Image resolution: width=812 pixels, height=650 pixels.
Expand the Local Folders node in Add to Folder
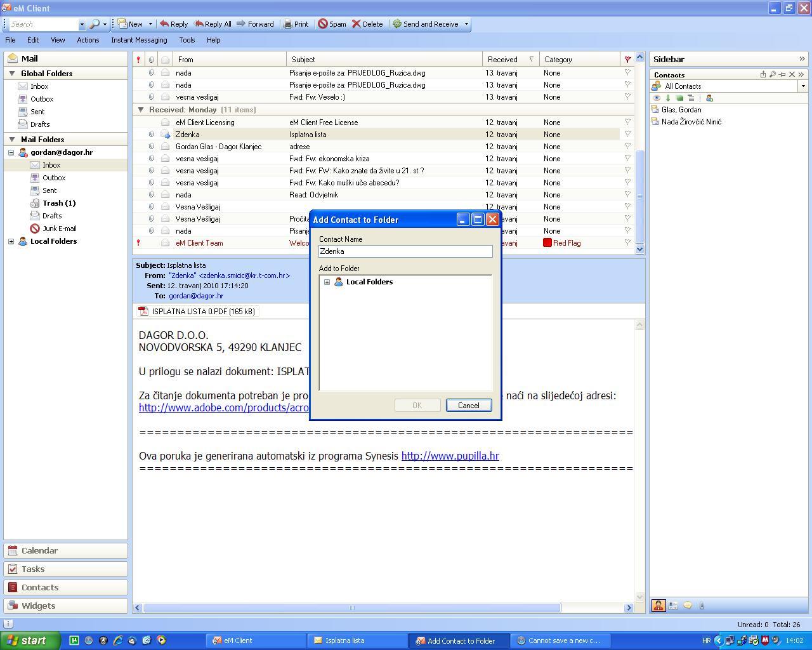click(x=327, y=281)
